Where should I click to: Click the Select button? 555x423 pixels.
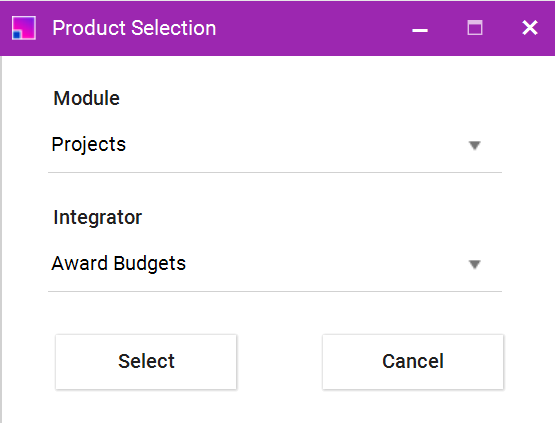[x=146, y=361]
